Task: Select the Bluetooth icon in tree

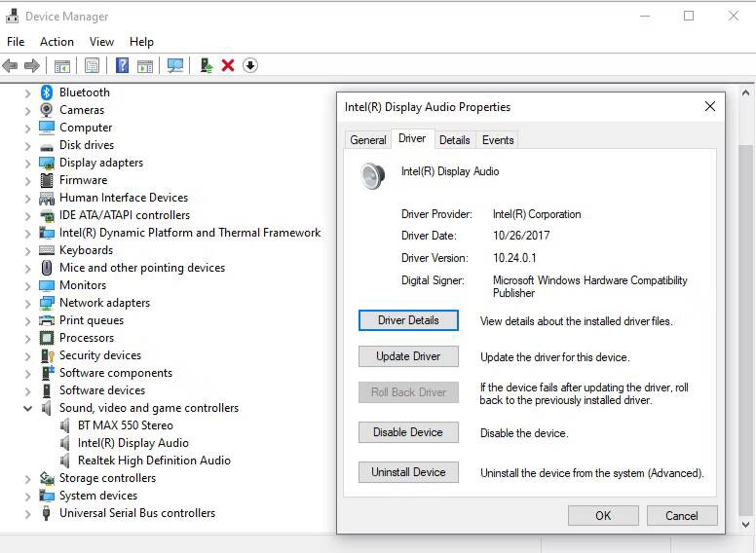Action: tap(47, 92)
